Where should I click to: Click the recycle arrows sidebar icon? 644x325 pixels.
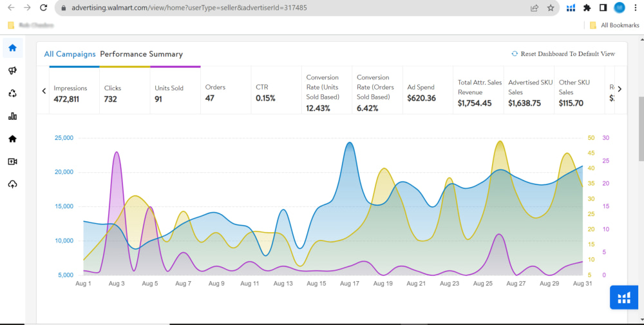(12, 94)
